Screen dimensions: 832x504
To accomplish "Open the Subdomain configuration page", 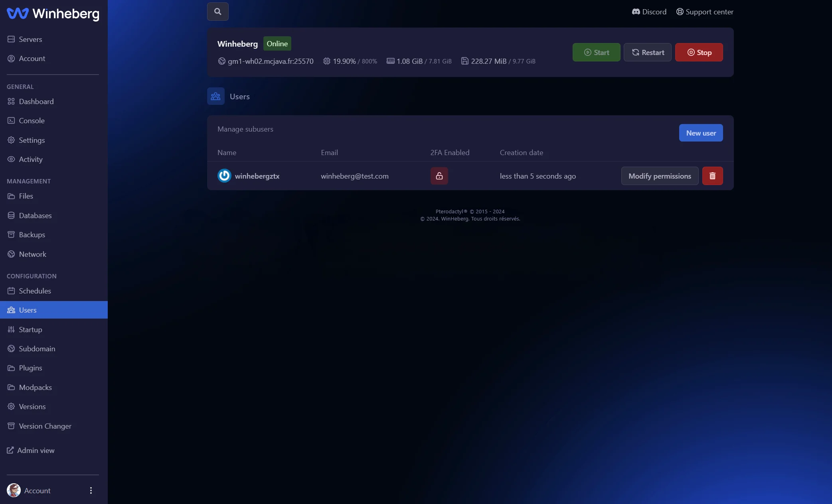I will coord(37,349).
